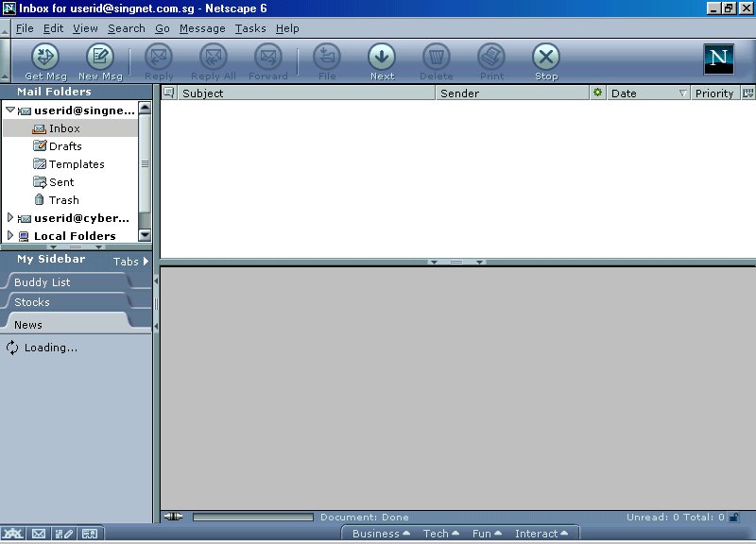Screen dimensions: 756x544
Task: Open the Tasks menu
Action: coord(250,28)
